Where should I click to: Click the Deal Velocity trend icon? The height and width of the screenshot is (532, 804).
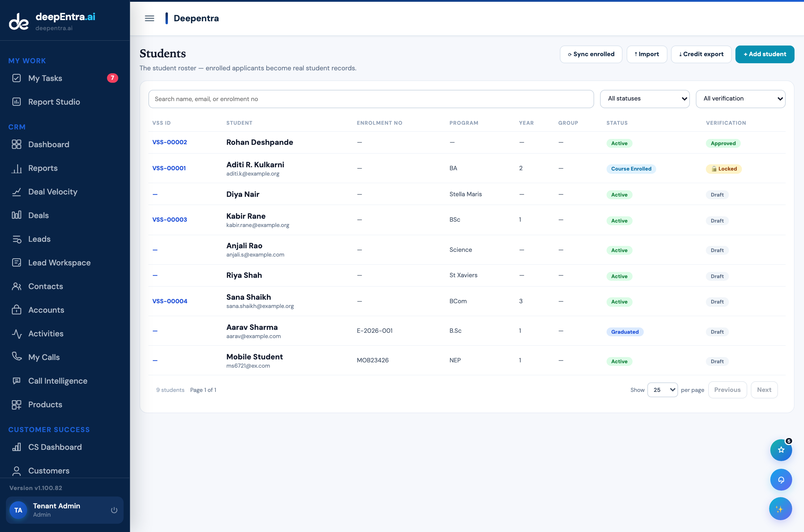[x=17, y=192]
